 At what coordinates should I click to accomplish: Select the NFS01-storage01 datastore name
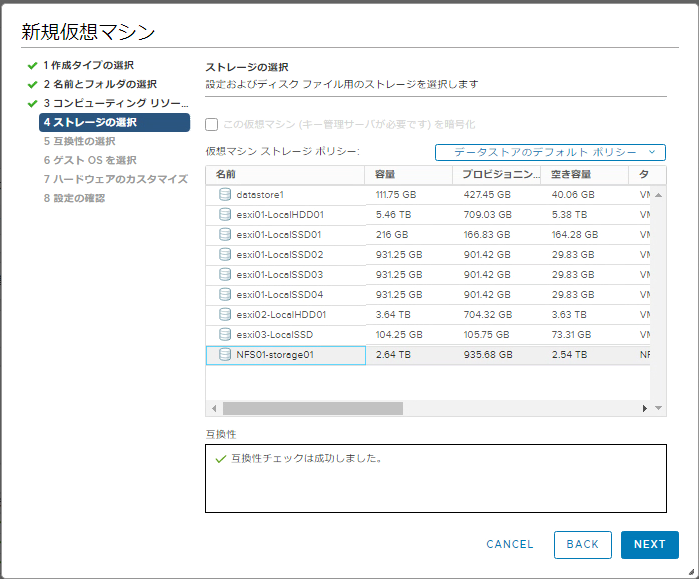point(275,355)
